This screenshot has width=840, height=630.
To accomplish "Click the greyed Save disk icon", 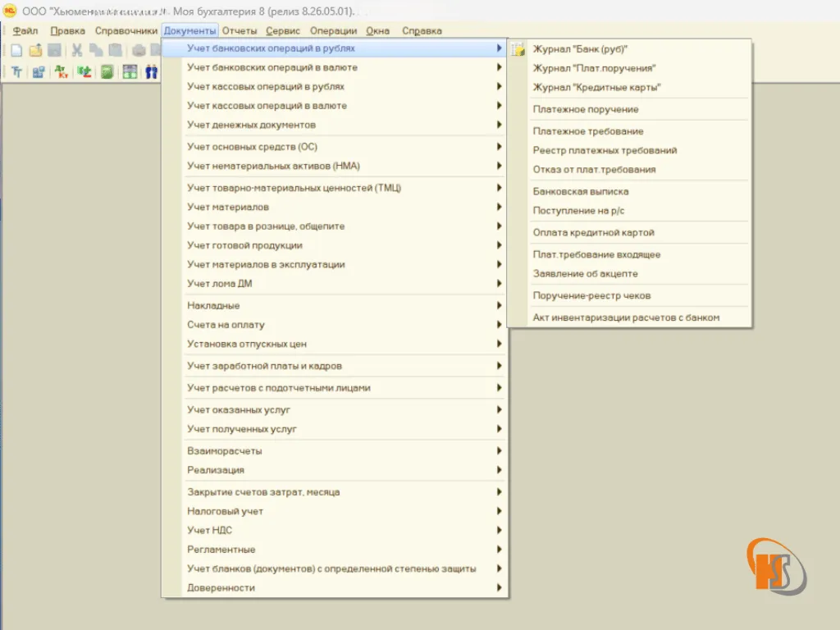I will [54, 50].
